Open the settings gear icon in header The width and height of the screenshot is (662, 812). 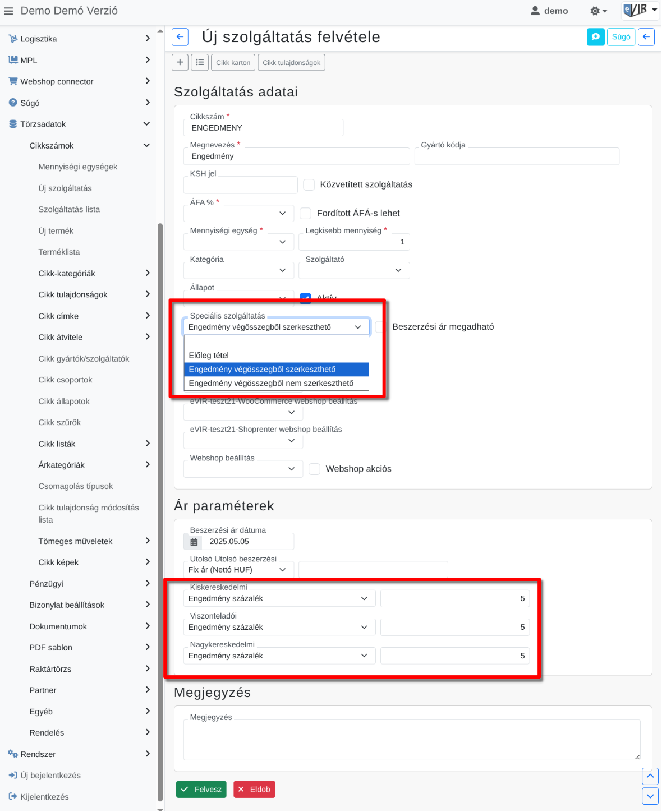pos(599,11)
